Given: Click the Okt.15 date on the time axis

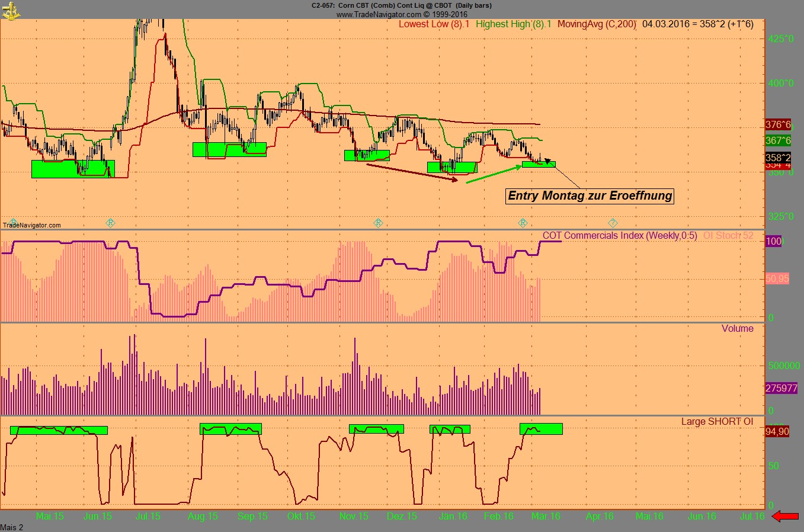Looking at the screenshot, I should pyautogui.click(x=301, y=516).
